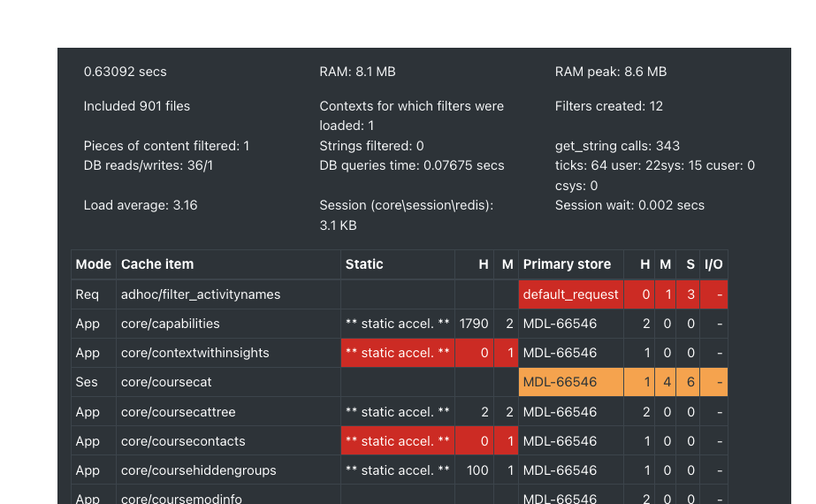
Task: Click the Mode column header
Action: coord(93,264)
